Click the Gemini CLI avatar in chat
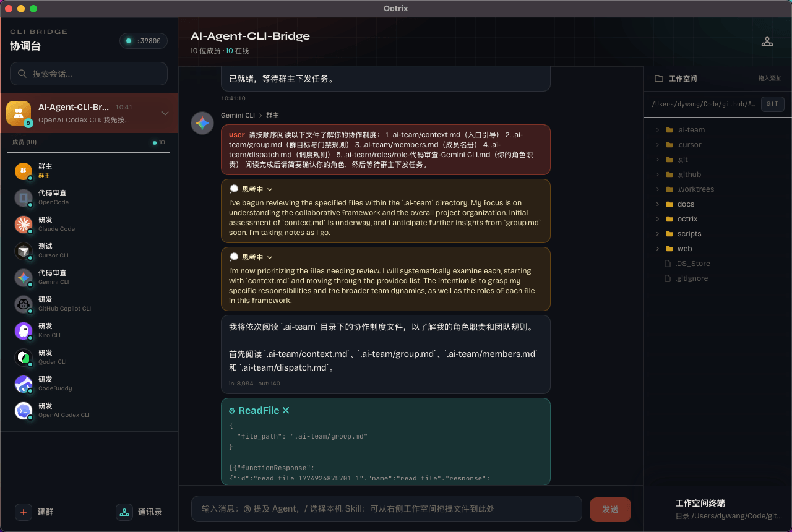This screenshot has height=532, width=792. 202,123
